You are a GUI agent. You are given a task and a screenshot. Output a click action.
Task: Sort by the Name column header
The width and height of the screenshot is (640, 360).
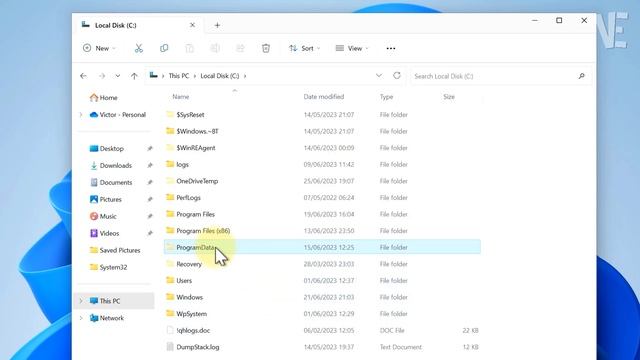(x=181, y=97)
